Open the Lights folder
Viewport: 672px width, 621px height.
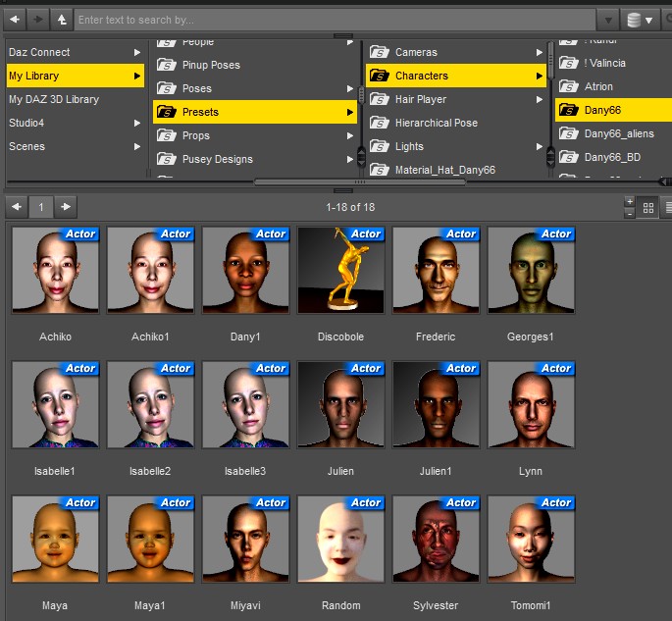[x=456, y=146]
